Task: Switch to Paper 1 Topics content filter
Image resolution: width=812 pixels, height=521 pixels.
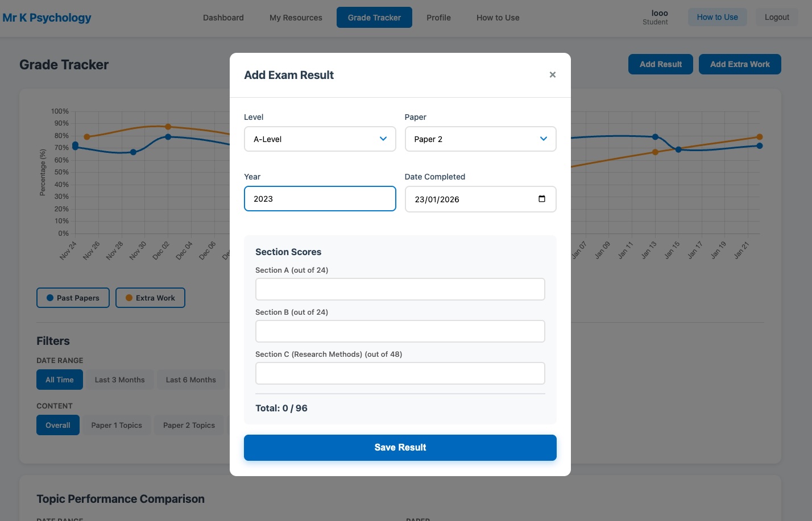Action: pos(117,425)
